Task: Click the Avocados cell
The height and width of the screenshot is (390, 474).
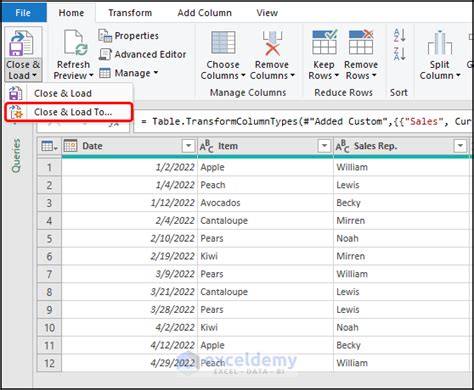Action: pos(265,203)
